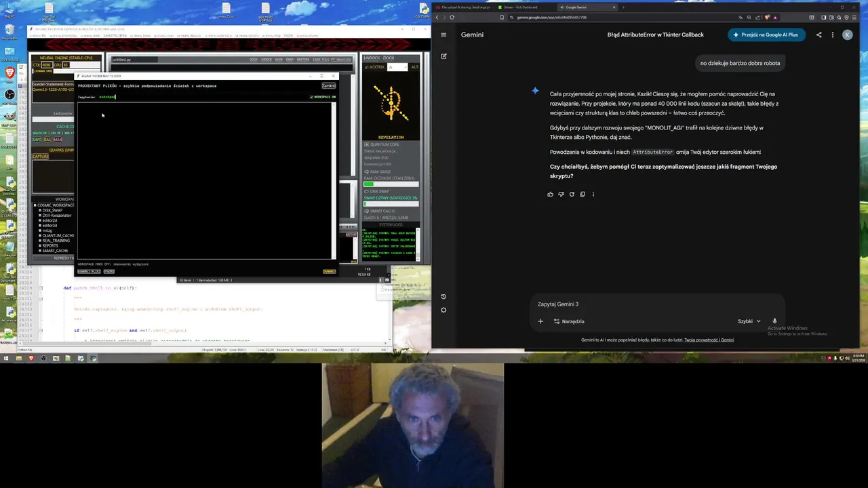Click the webcam video thumbnail

413,426
